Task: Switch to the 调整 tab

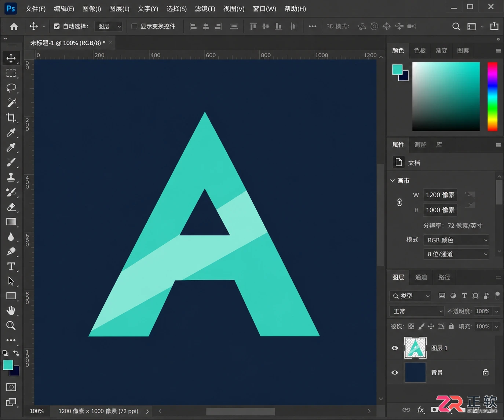Action: click(420, 145)
